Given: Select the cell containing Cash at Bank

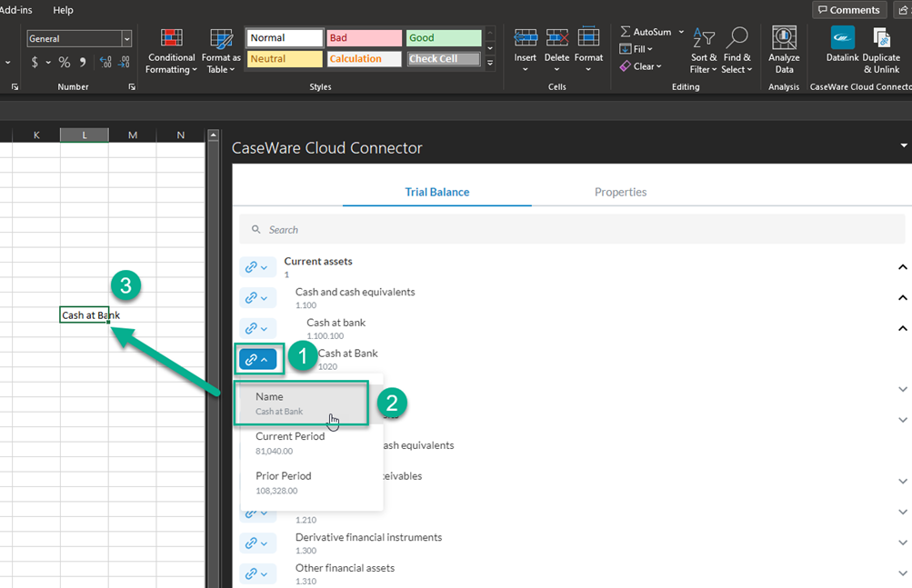Looking at the screenshot, I should (85, 314).
